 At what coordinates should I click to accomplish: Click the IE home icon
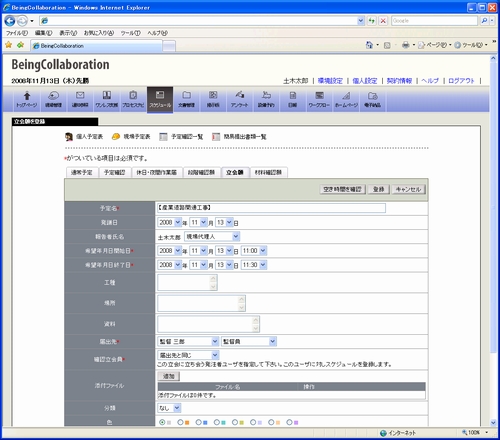pyautogui.click(x=369, y=45)
